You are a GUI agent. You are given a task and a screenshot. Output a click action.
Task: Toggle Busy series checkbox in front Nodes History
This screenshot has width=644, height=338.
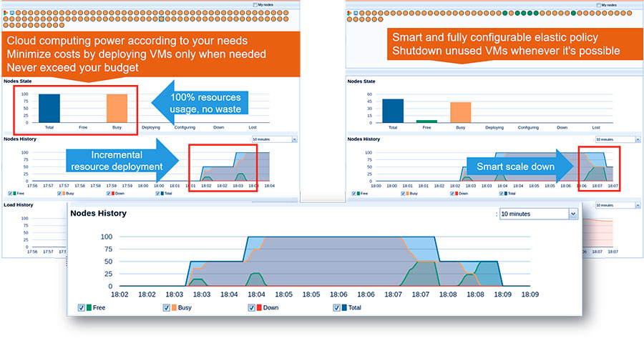tap(166, 308)
